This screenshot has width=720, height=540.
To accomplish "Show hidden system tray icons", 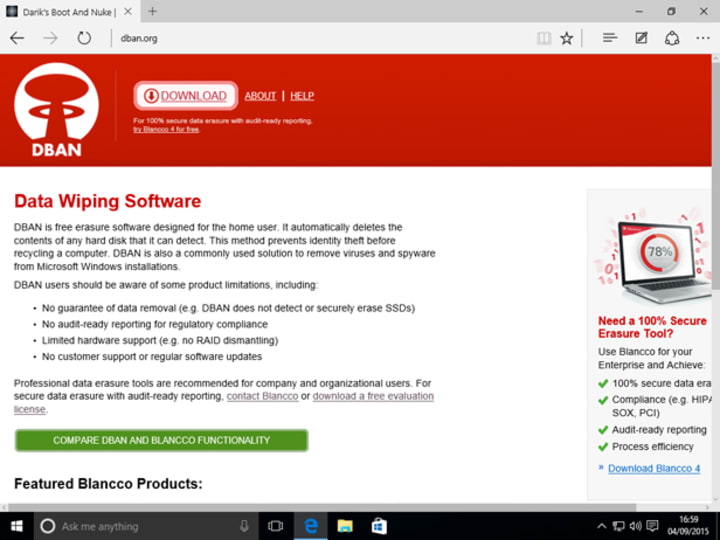I will [602, 526].
